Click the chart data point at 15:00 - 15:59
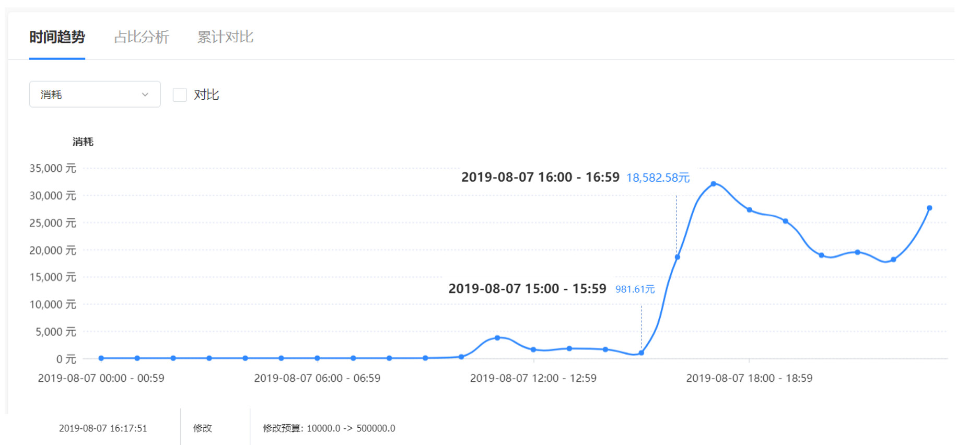Screen dimensions: 980x445 tap(641, 353)
